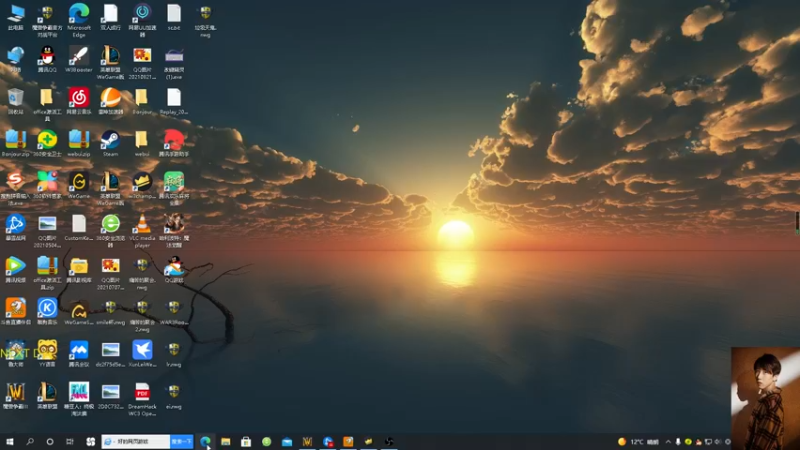Open the Sogou input S icon

15,188
